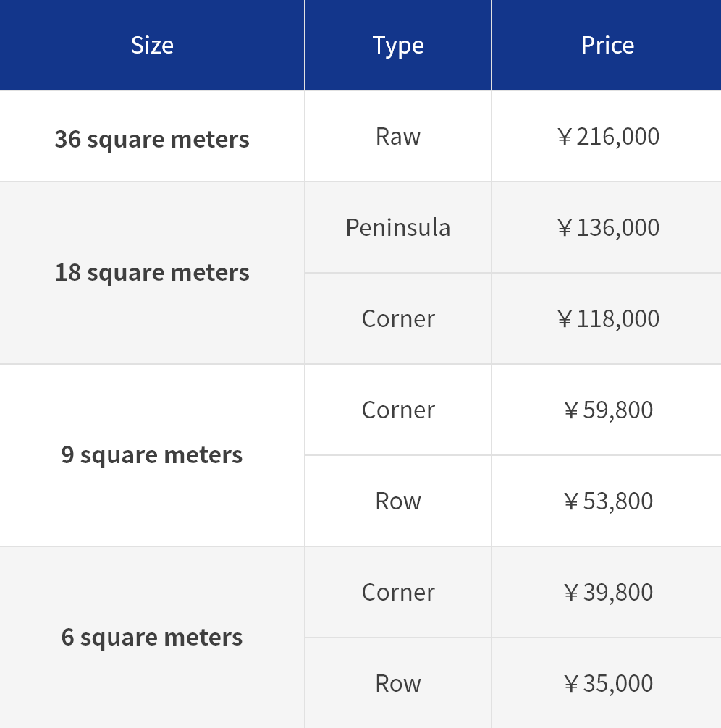Click the ¥53,800 price
This screenshot has width=721, height=728.
607,501
